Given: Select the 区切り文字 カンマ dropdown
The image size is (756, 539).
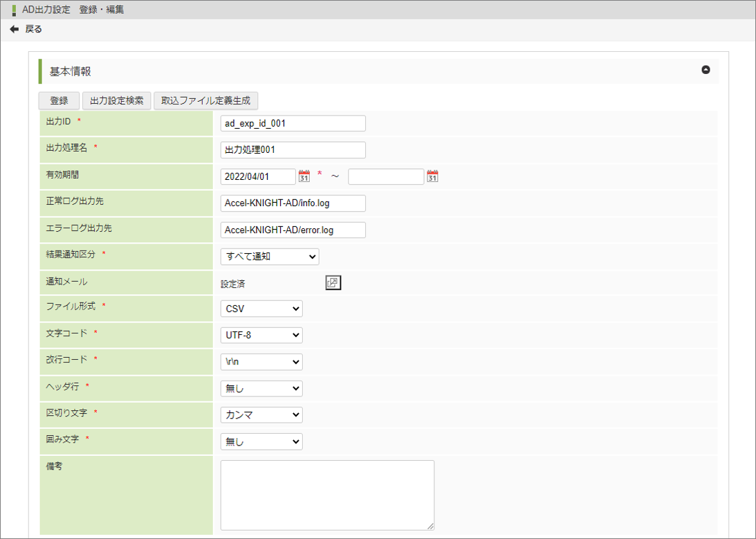Looking at the screenshot, I should [x=261, y=414].
